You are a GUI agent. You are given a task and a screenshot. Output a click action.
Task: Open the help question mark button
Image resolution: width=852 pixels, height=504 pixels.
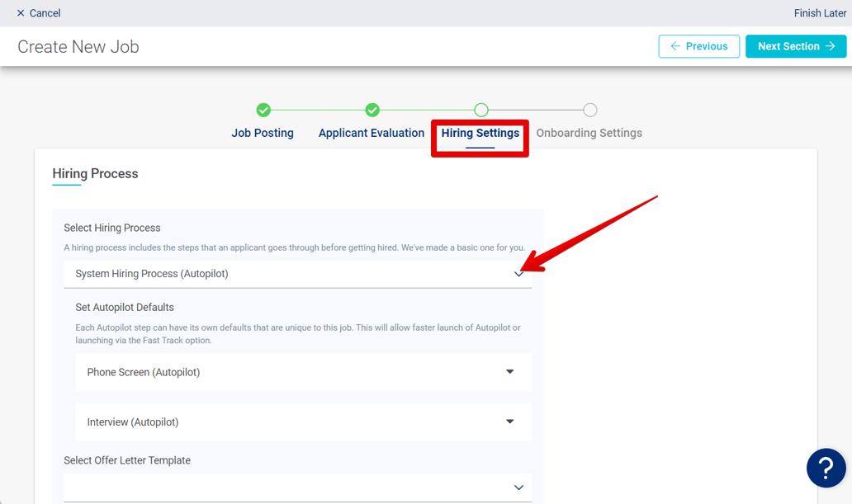click(x=826, y=468)
